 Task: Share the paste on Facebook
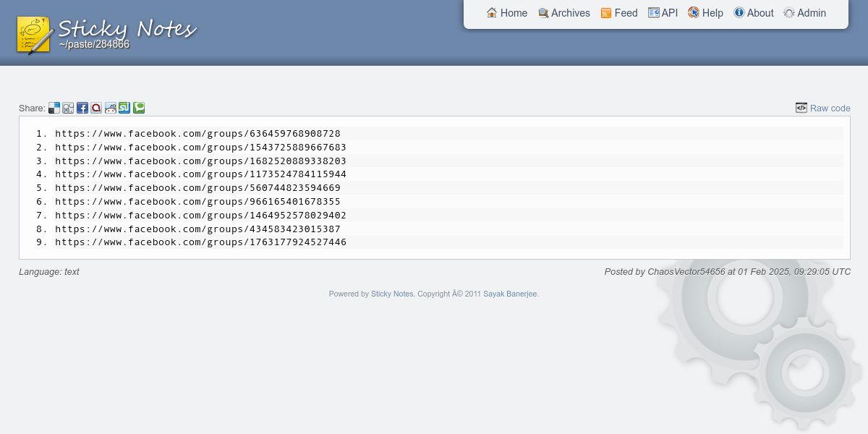pos(82,109)
